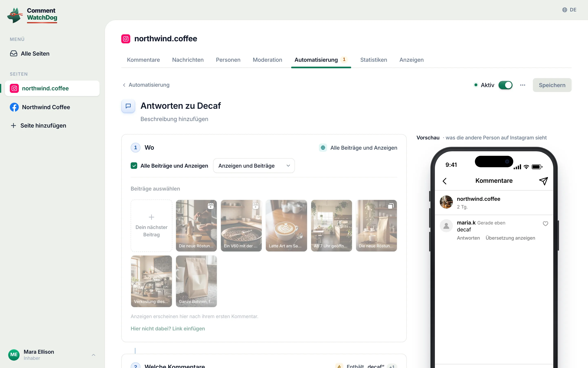Select the Ein V60 mit der... post thumbnail
The width and height of the screenshot is (588, 368).
(x=241, y=226)
